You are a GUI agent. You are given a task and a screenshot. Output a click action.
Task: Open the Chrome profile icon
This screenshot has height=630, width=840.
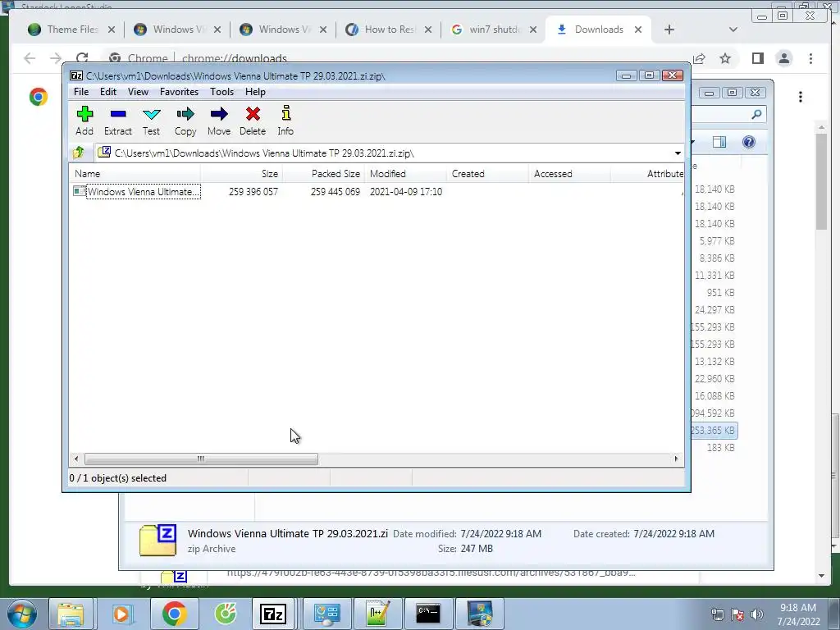point(784,58)
